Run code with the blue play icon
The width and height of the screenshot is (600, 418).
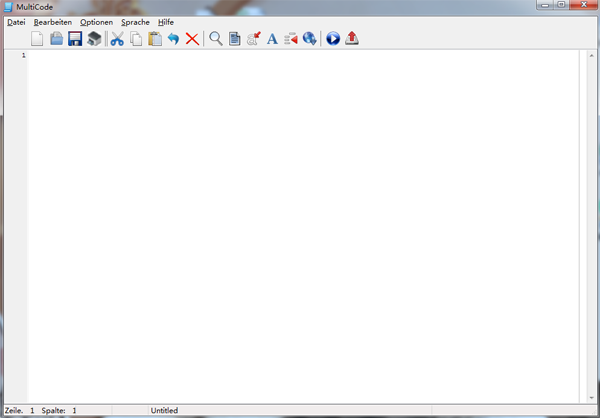point(333,39)
